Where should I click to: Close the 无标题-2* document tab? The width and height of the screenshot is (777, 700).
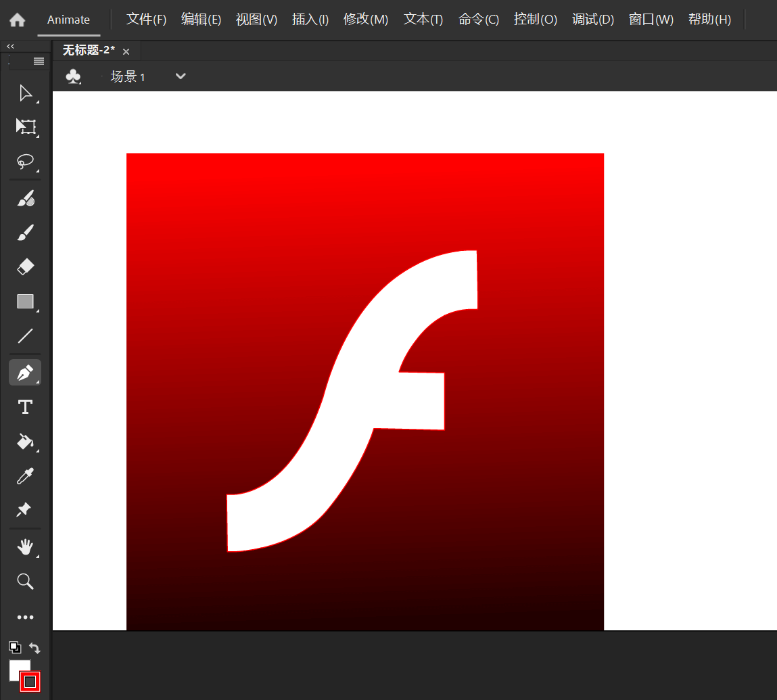click(126, 51)
